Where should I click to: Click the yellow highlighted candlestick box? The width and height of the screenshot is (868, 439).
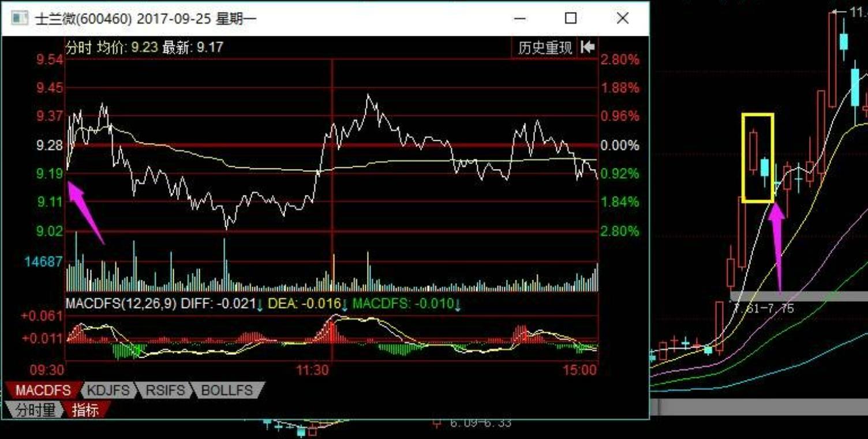click(x=757, y=158)
